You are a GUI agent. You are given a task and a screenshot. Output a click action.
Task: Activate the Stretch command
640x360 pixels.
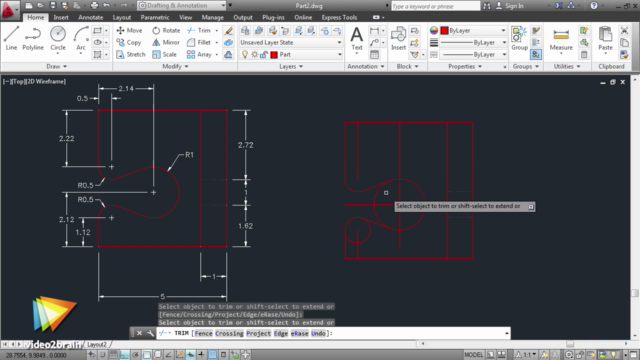pos(131,54)
